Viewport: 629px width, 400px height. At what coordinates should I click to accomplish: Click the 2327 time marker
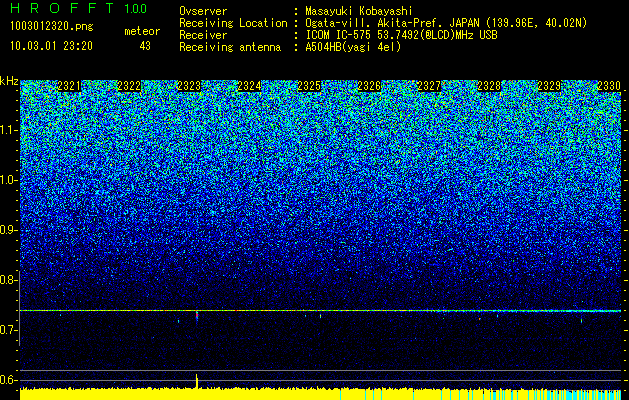[x=429, y=86]
